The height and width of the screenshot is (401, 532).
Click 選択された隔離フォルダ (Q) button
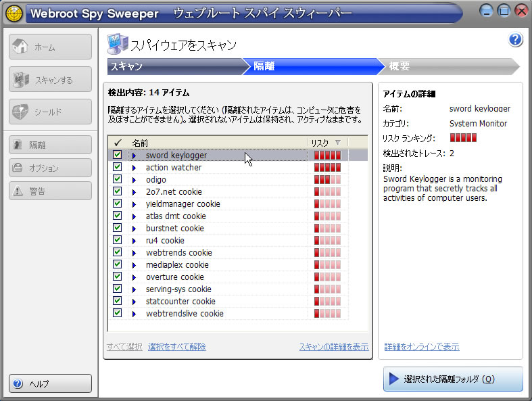coord(453,379)
